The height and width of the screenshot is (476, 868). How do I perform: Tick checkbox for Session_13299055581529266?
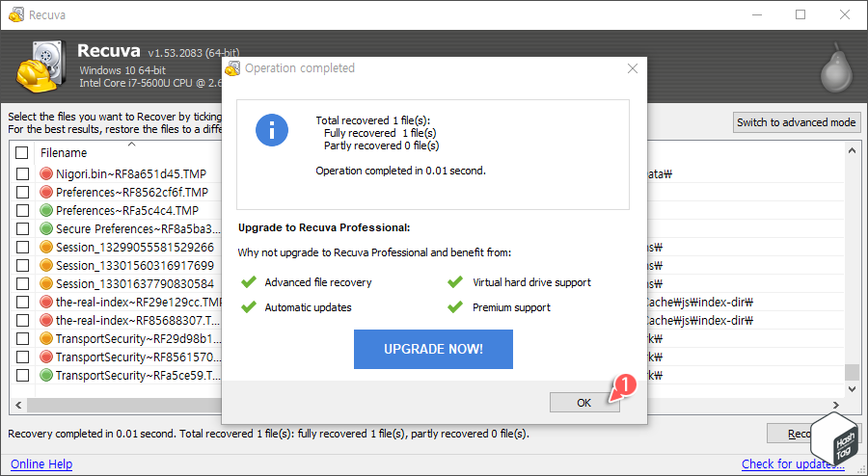click(23, 247)
